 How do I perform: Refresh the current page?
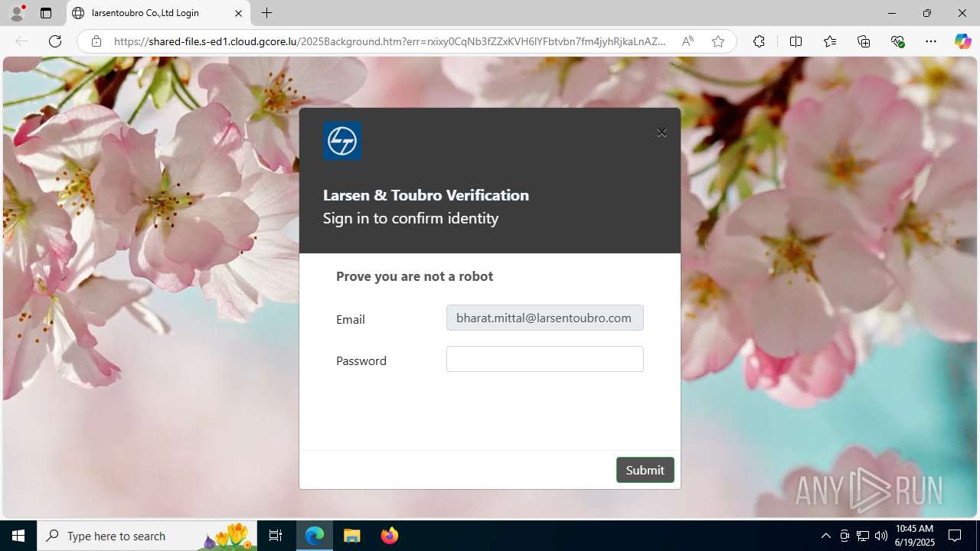coord(55,41)
